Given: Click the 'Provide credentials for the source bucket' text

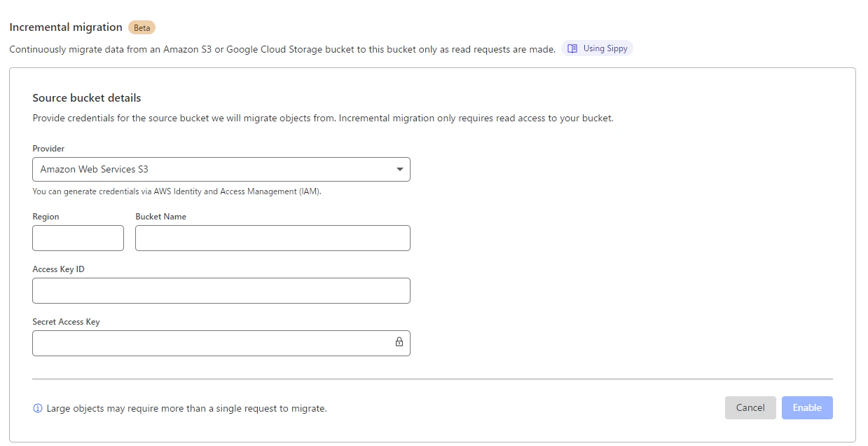Looking at the screenshot, I should click(x=323, y=118).
